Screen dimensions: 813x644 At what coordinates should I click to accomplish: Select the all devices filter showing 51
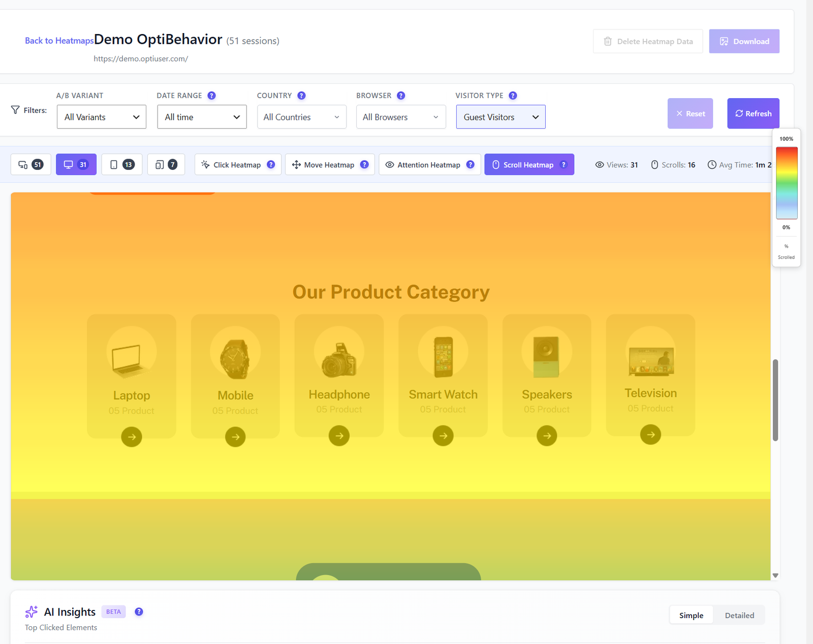click(30, 165)
